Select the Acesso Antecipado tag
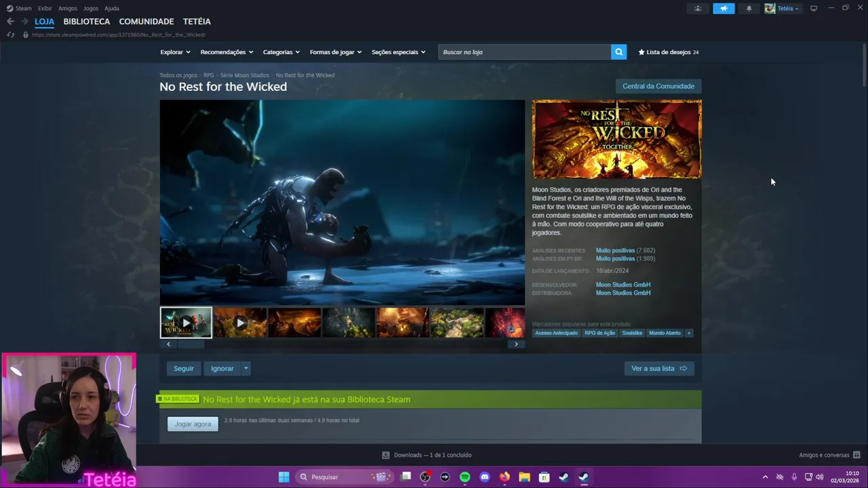 [556, 333]
